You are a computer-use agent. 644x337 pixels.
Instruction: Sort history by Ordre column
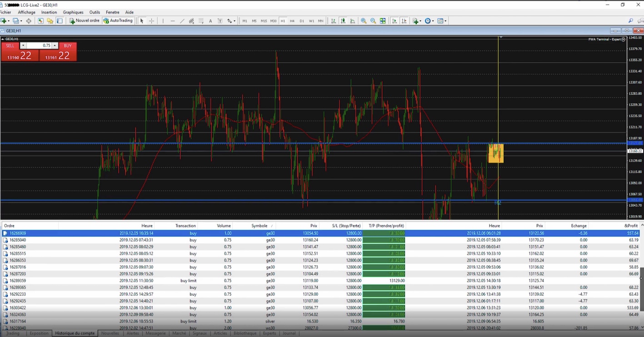pyautogui.click(x=30, y=226)
